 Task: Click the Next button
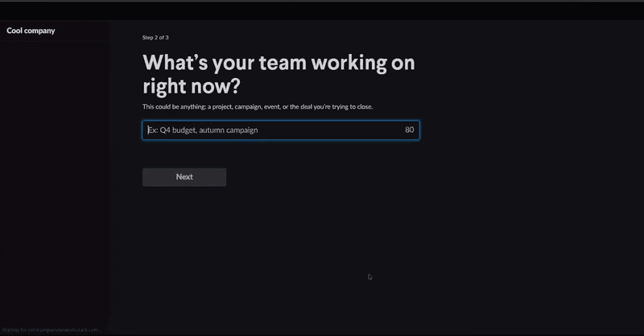click(x=184, y=177)
